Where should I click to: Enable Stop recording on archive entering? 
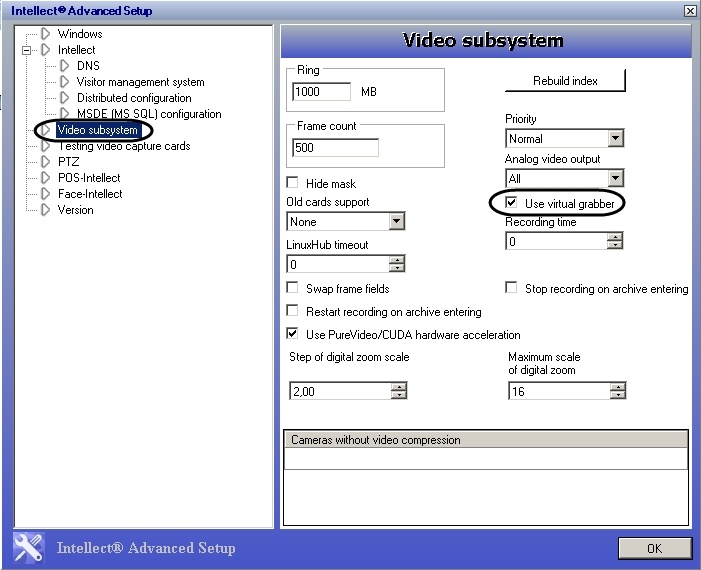tap(511, 287)
